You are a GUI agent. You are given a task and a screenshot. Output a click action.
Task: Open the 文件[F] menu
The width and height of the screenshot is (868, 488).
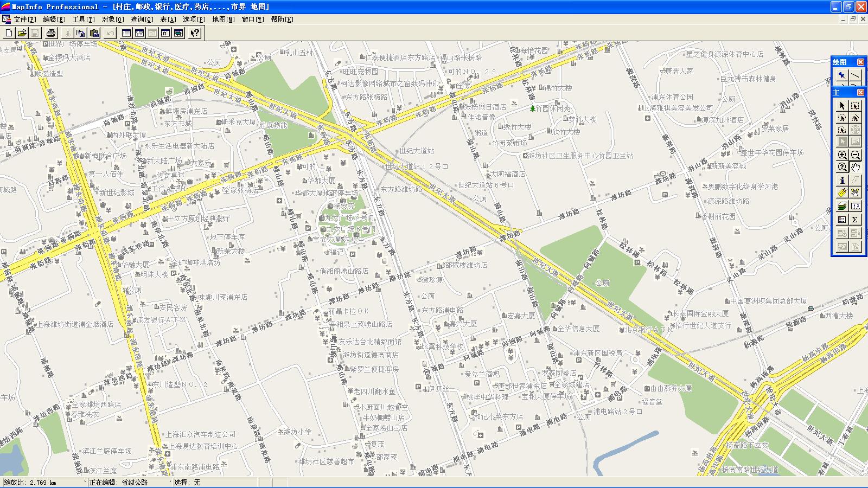click(x=25, y=20)
